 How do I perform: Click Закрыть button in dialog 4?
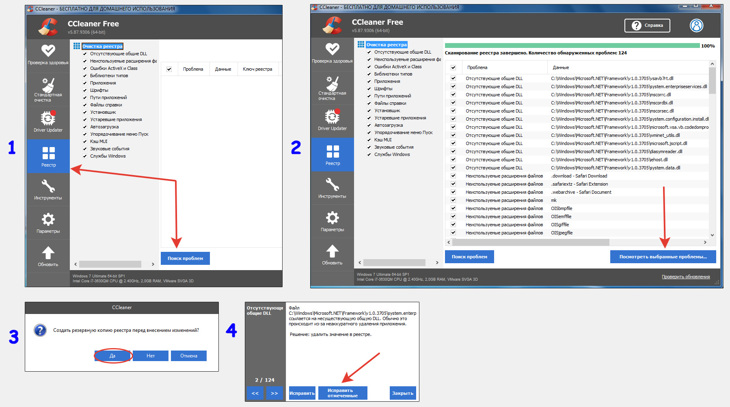pyautogui.click(x=403, y=393)
